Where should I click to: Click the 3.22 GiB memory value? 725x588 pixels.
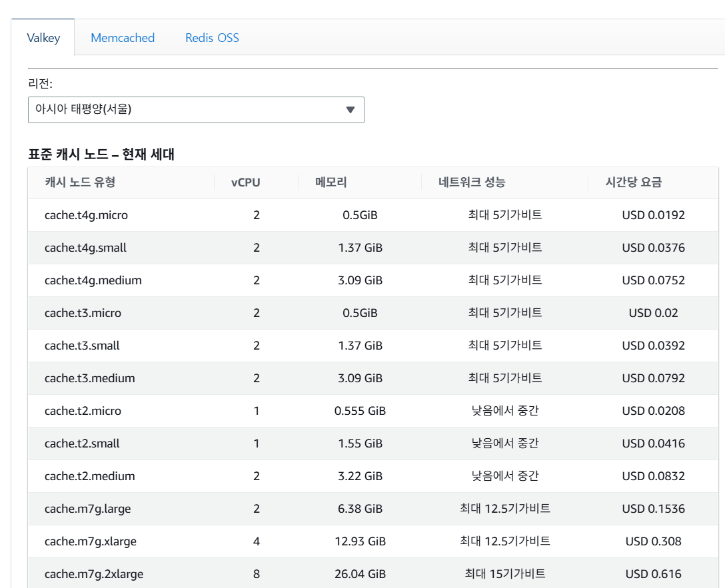coord(361,476)
